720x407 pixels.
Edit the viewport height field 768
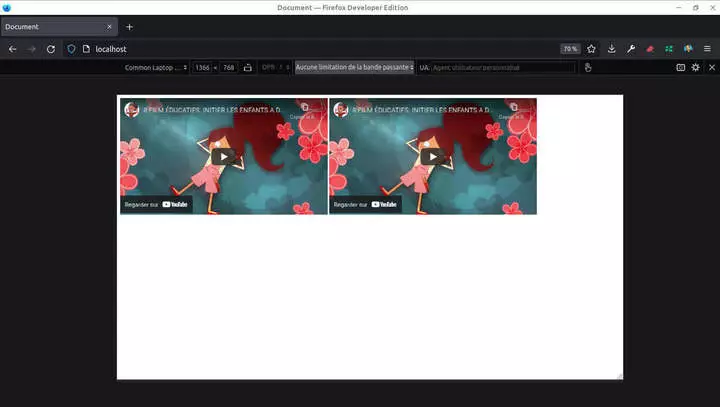tap(229, 68)
